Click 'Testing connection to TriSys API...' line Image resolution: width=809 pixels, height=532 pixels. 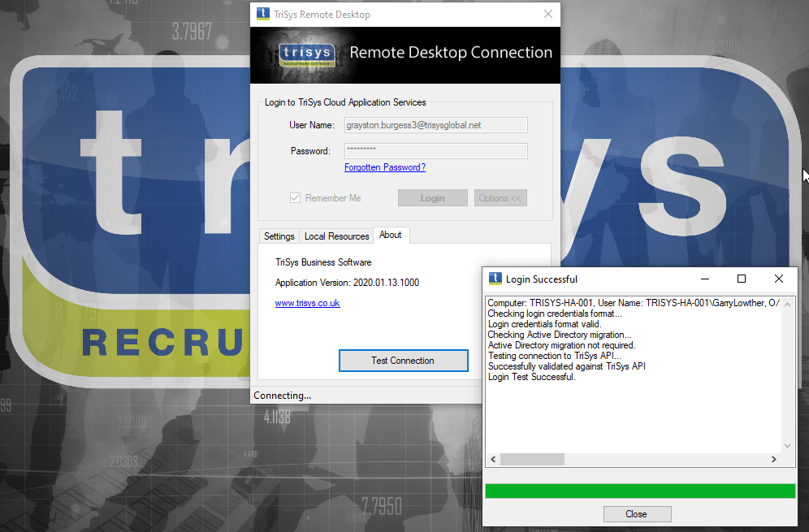click(x=554, y=356)
